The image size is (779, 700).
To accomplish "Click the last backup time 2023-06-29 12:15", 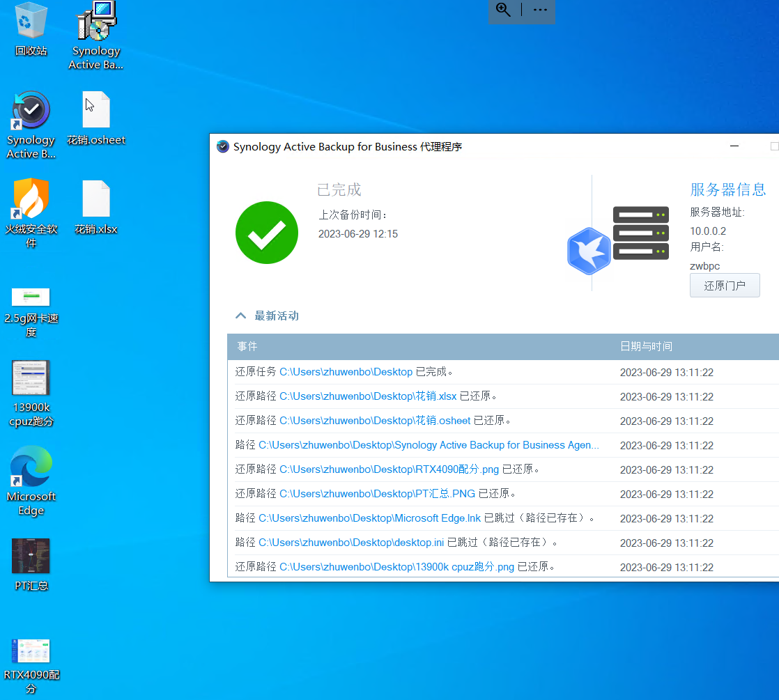I will (x=357, y=234).
